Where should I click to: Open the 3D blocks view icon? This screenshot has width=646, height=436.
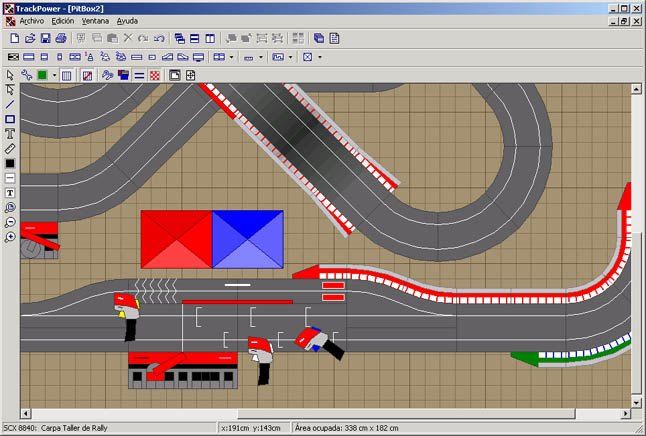pos(318,38)
